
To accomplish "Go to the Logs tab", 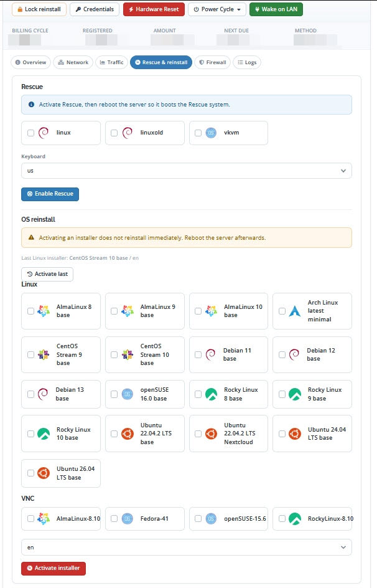I will pos(247,62).
